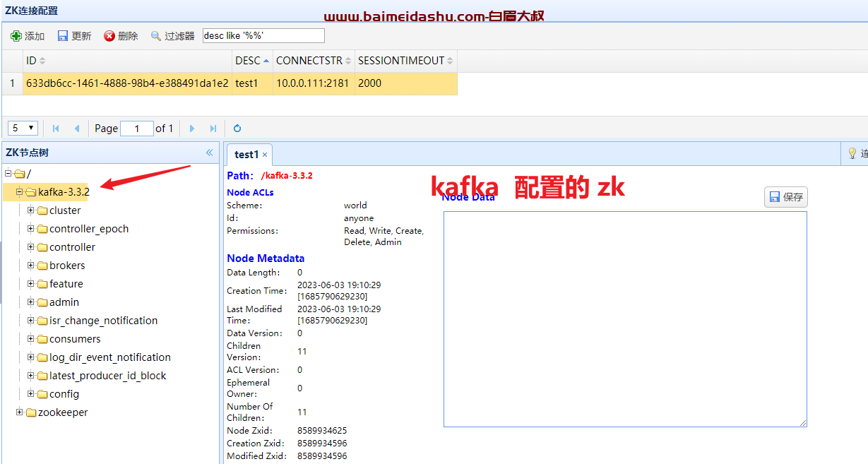Expand the cluster tree node

[x=31, y=210]
